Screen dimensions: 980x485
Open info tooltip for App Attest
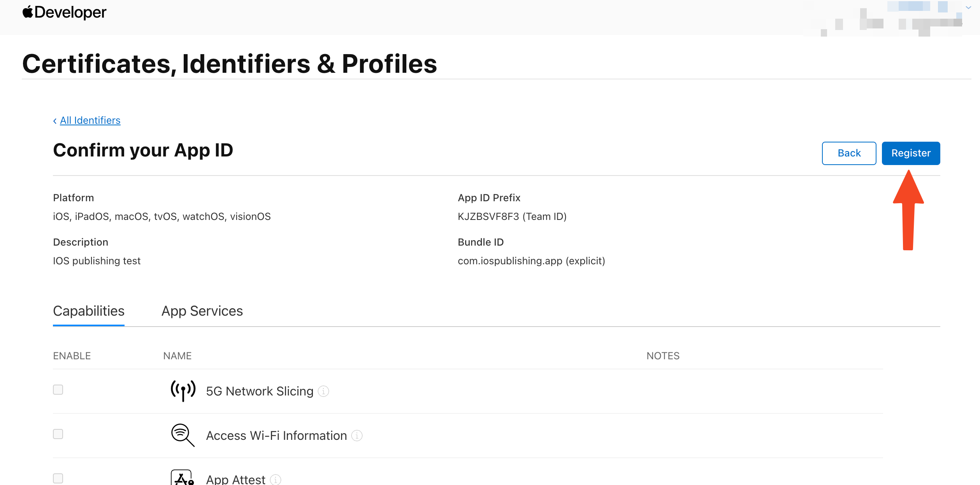tap(276, 480)
